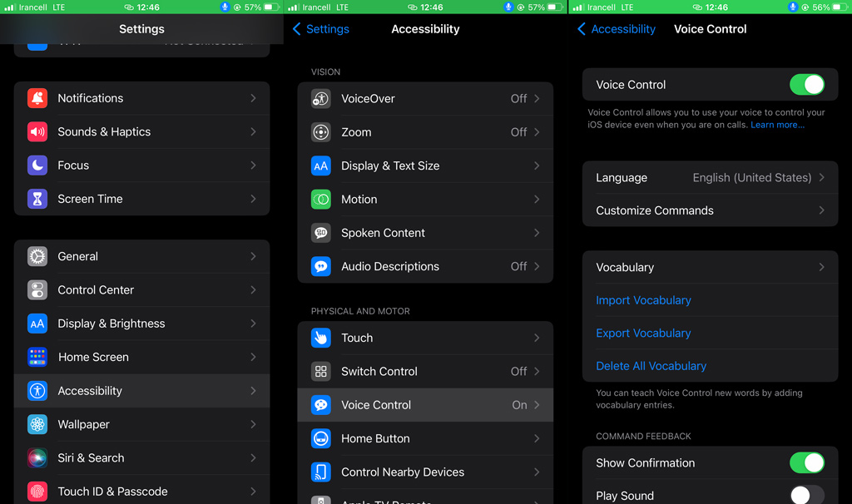Viewport: 852px width, 504px height.
Task: Open the Customize Commands disclosure arrow
Action: click(821, 210)
